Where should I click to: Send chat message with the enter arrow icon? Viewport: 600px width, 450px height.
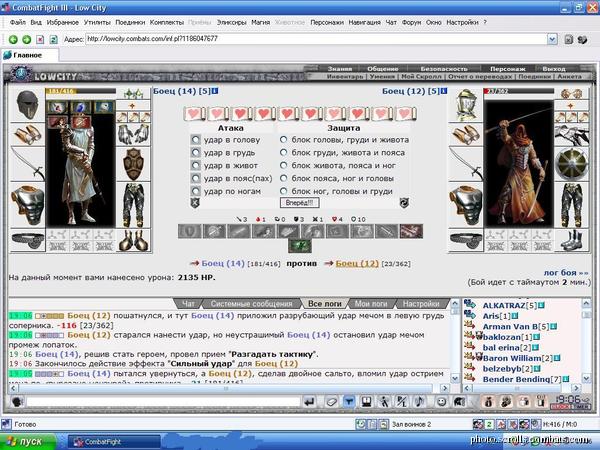coord(310,402)
